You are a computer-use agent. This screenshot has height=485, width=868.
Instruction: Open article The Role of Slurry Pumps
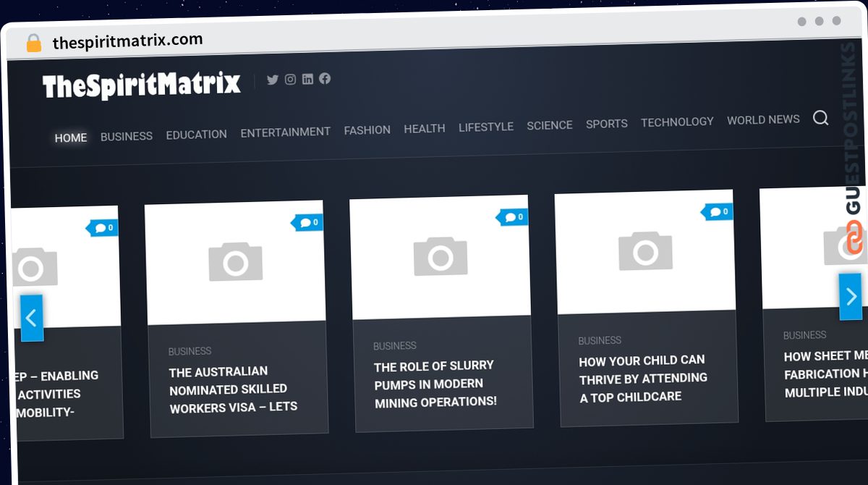pyautogui.click(x=435, y=384)
